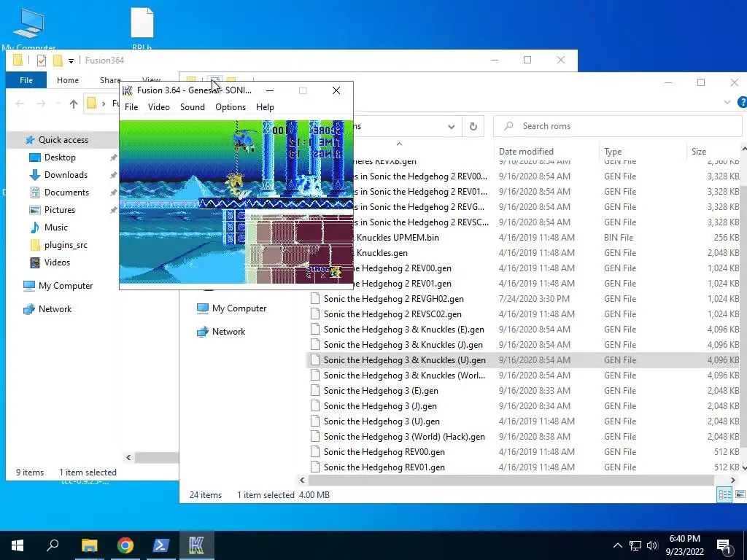Image resolution: width=747 pixels, height=560 pixels.
Task: Open PowerShell from the taskbar
Action: pos(161,545)
